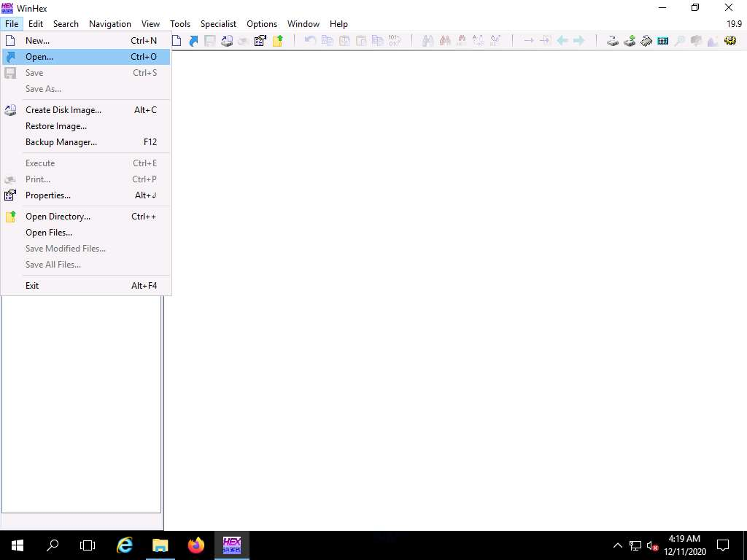747x560 pixels.
Task: Click the Open Directory toolbar icon
Action: point(278,41)
